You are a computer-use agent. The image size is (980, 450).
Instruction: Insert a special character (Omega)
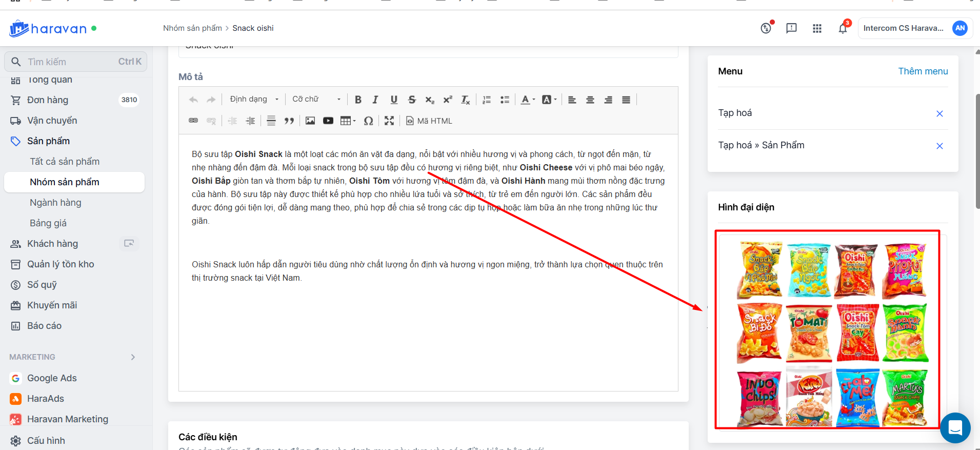click(368, 121)
